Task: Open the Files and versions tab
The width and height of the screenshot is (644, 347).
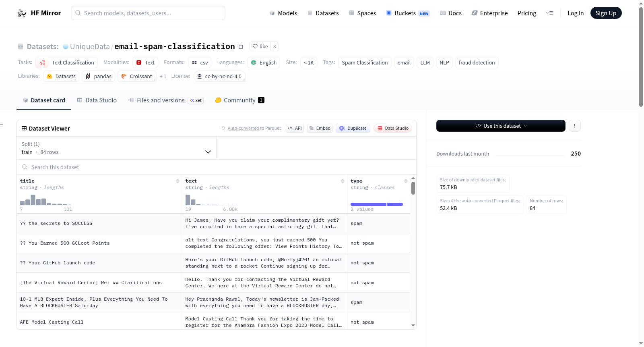Action: 166,100
